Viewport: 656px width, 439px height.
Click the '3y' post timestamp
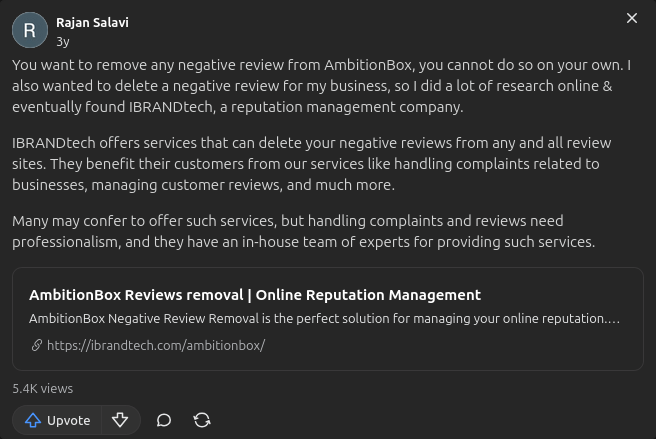63,41
